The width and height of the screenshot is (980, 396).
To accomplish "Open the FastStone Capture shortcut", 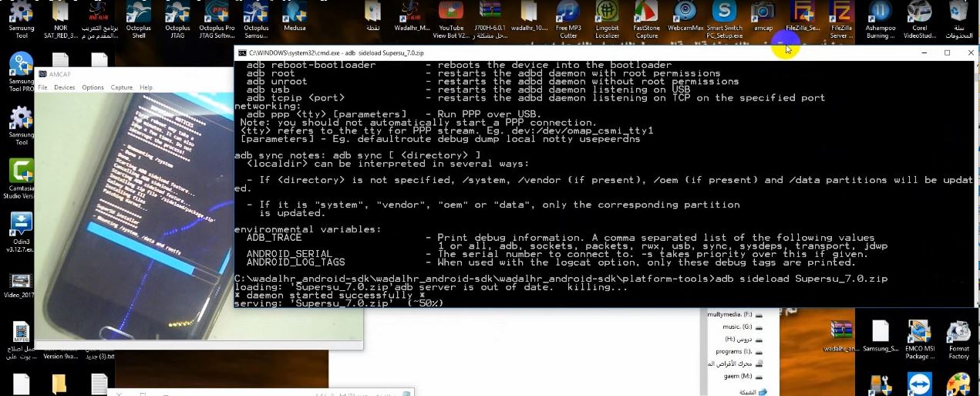I will tap(646, 20).
